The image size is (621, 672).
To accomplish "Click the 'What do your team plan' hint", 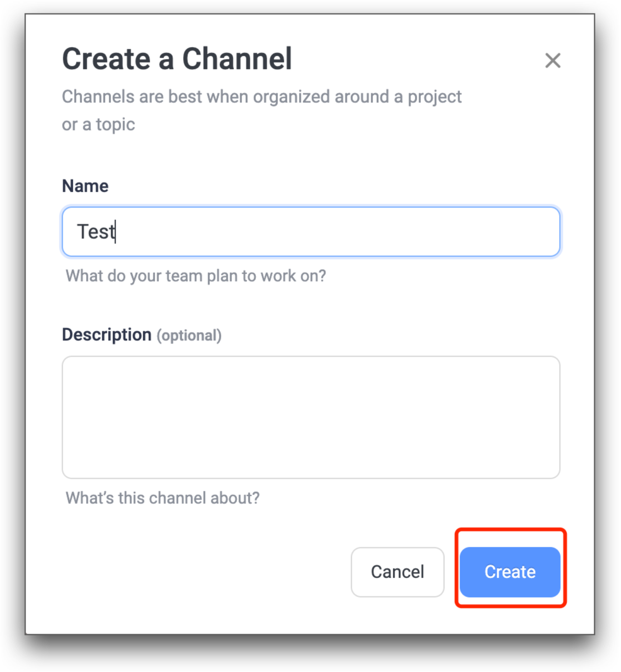I will coord(196,276).
